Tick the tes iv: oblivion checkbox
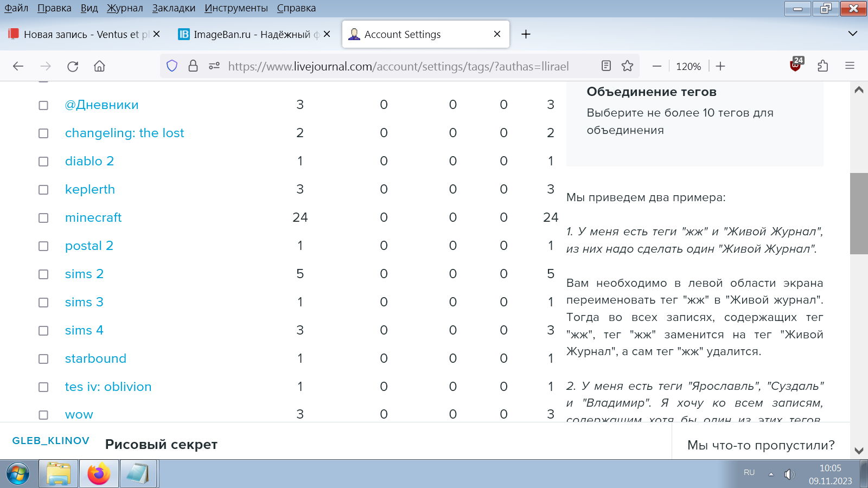The width and height of the screenshot is (868, 488). pos(43,387)
